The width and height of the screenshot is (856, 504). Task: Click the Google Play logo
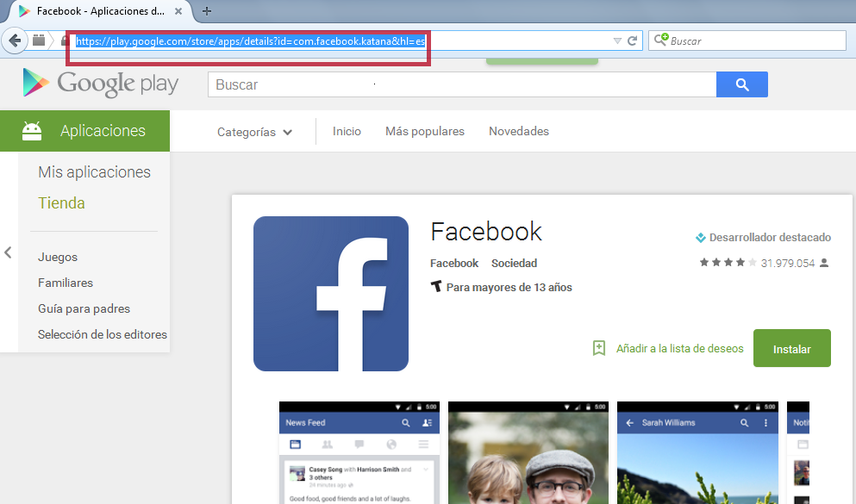click(101, 84)
